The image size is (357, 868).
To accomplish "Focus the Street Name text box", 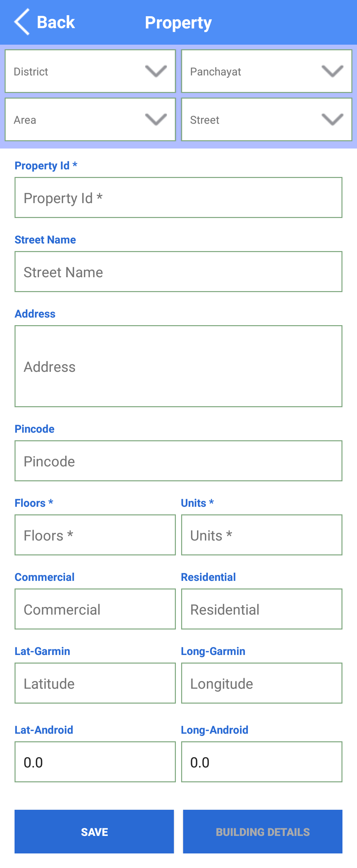I will [178, 272].
